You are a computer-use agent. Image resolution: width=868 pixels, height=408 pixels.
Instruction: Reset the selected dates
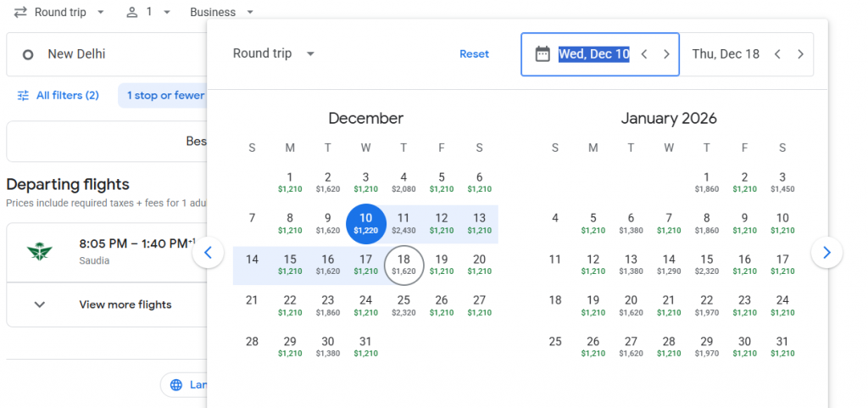coord(475,53)
